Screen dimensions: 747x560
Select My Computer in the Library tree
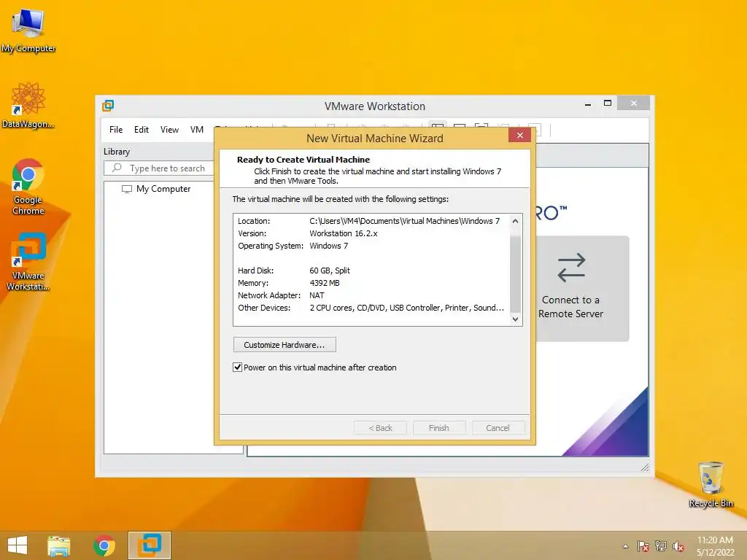pos(163,189)
